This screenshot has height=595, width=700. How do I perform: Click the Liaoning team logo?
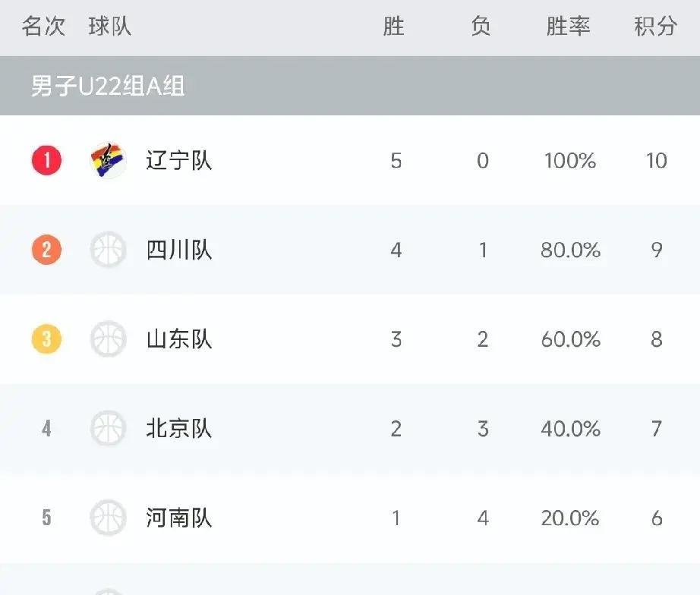107,161
